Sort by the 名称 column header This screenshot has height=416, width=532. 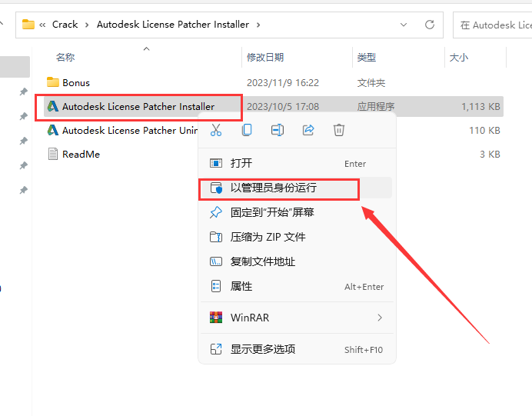(x=65, y=58)
